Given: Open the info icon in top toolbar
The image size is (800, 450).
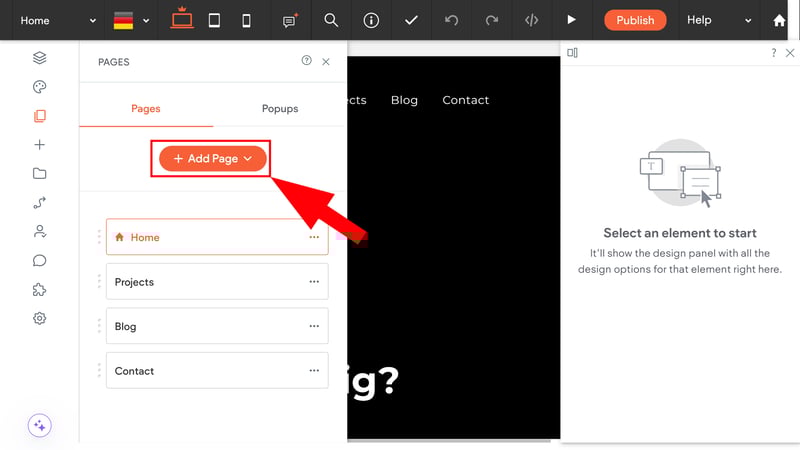Looking at the screenshot, I should point(371,20).
